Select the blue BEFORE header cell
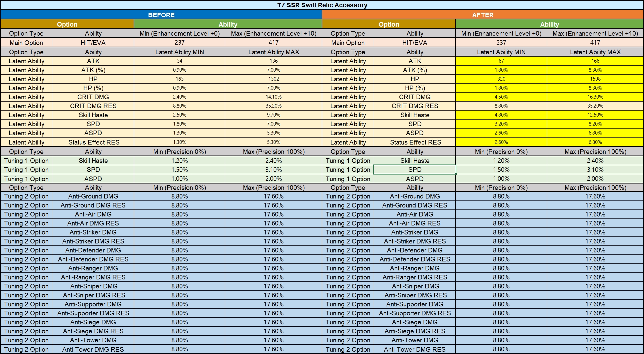 click(x=161, y=15)
